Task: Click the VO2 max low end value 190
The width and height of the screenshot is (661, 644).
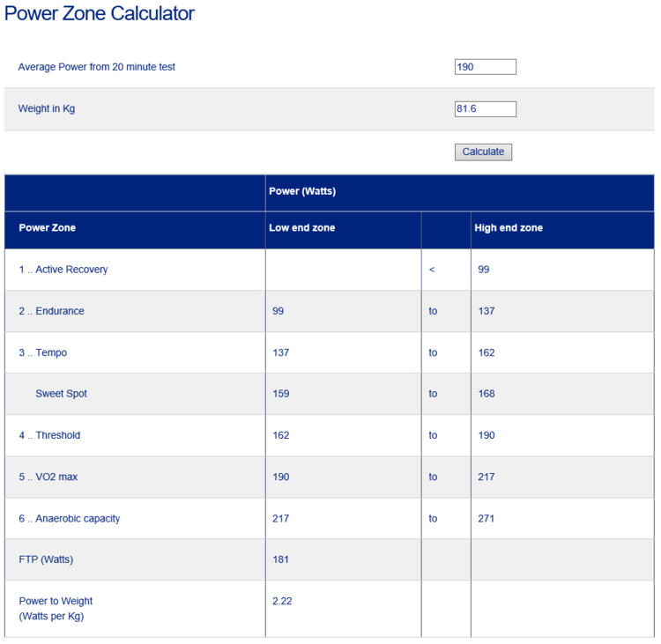Action: point(281,477)
